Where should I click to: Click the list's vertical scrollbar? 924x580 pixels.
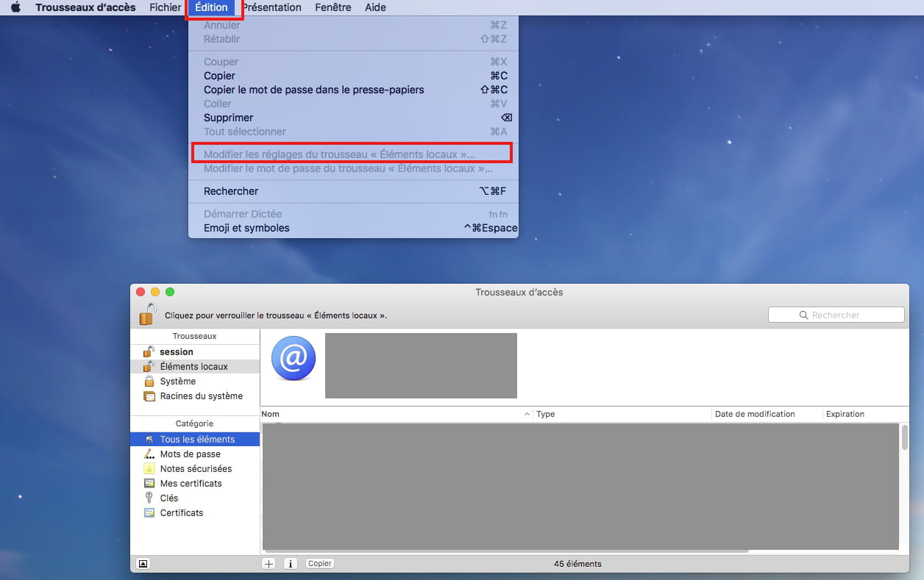click(904, 437)
